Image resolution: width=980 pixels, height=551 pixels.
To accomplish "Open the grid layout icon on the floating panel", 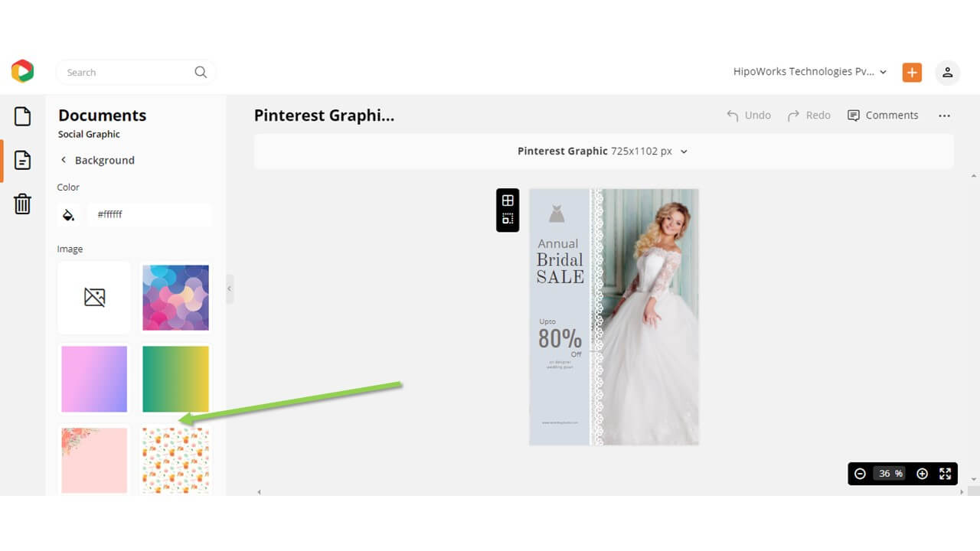I will tap(508, 201).
